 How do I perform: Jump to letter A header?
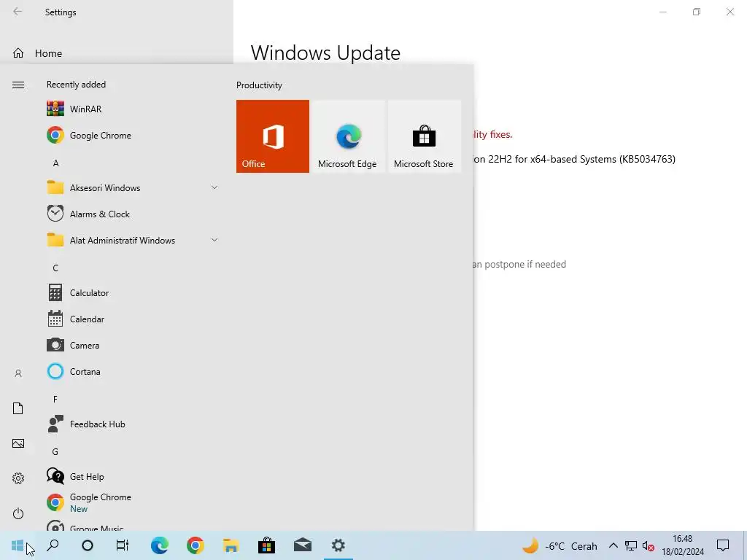[x=55, y=163]
